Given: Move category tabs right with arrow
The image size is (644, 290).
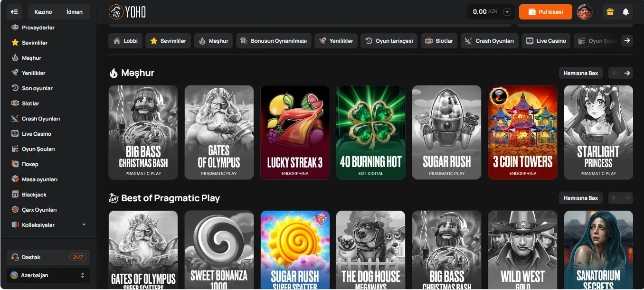Looking at the screenshot, I should pyautogui.click(x=627, y=41).
